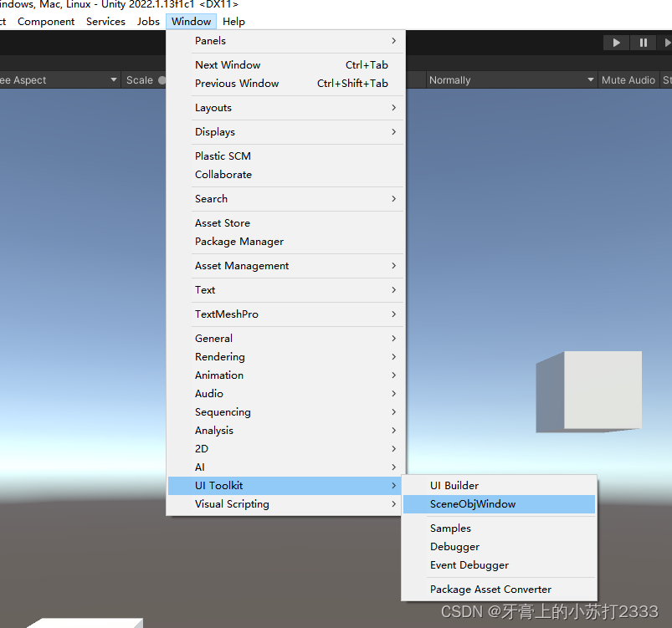
Task: Open SceneObjWindow from the UI Toolkit submenu
Action: (474, 503)
